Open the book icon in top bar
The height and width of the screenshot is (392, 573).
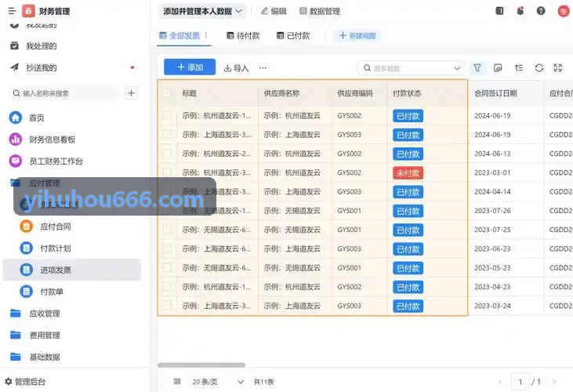(x=499, y=11)
